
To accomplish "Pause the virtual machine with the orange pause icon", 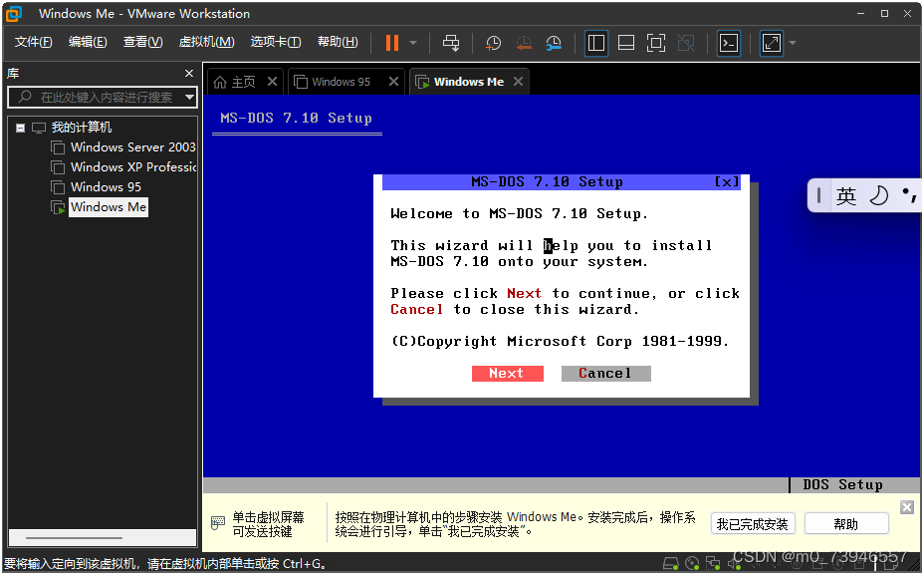I will tap(392, 43).
